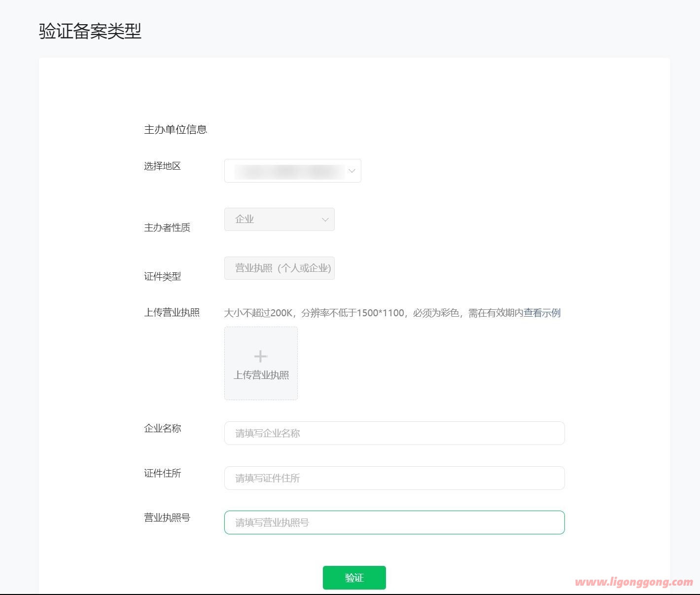Click the 证件类型 label
The height and width of the screenshot is (595, 700).
162,276
